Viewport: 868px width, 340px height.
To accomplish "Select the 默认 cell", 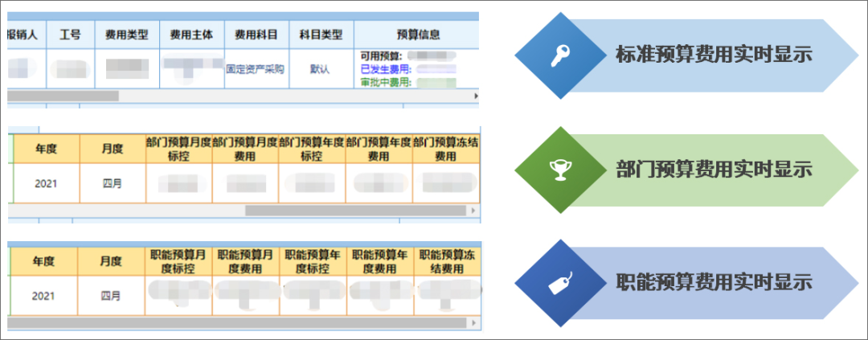I will (x=321, y=69).
